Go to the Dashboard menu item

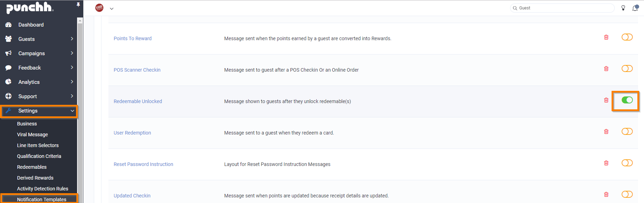(x=31, y=25)
